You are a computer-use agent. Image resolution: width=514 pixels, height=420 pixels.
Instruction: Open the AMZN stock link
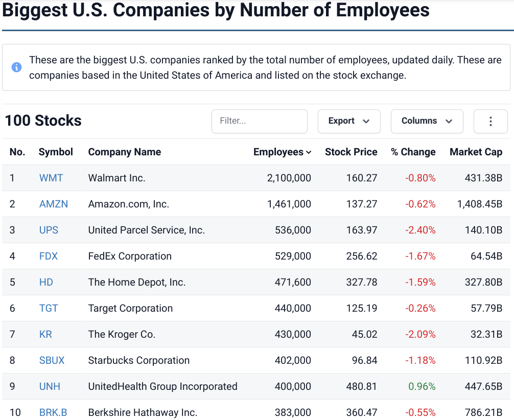coord(54,204)
